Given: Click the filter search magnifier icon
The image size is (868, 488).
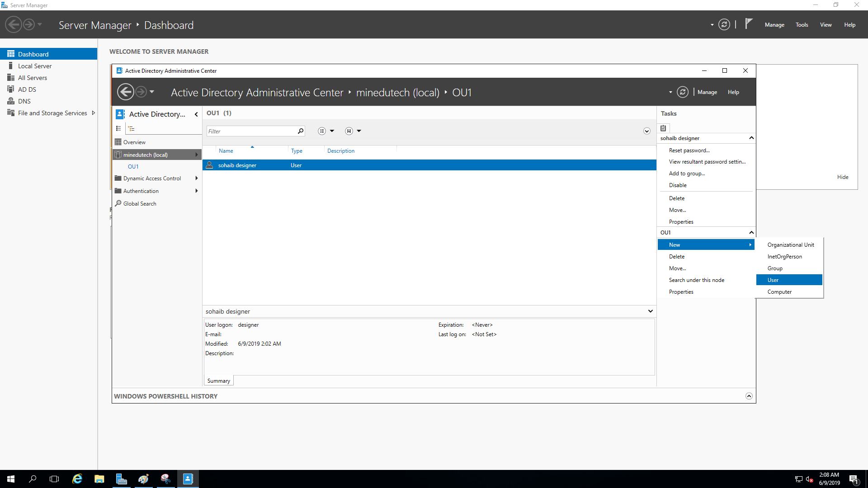Looking at the screenshot, I should (x=301, y=131).
